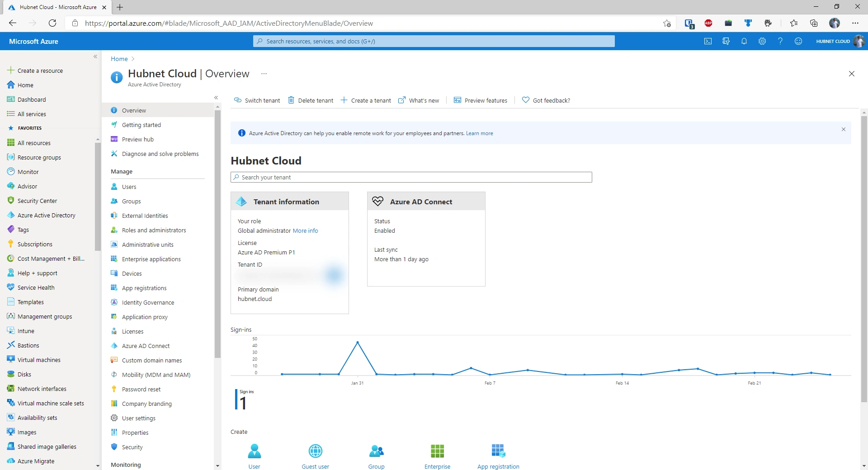Viewport: 868px width, 470px height.
Task: Click the sign-ins peak point on chart
Action: click(x=358, y=342)
